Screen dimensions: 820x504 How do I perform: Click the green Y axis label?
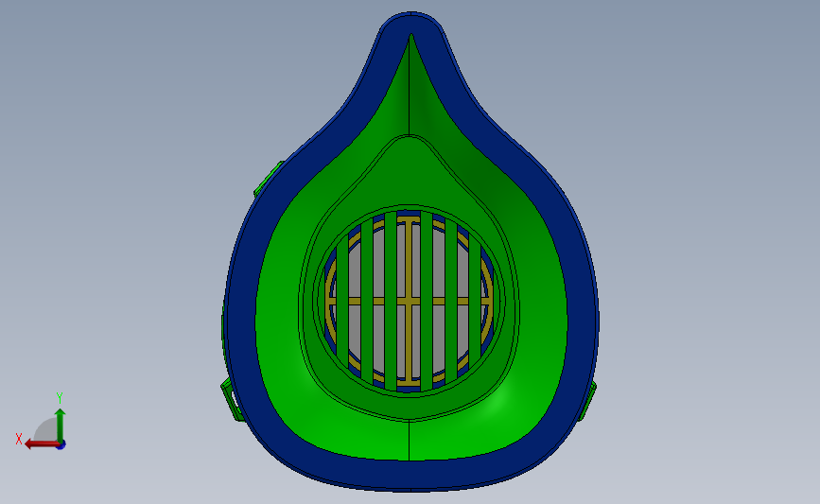[59, 398]
